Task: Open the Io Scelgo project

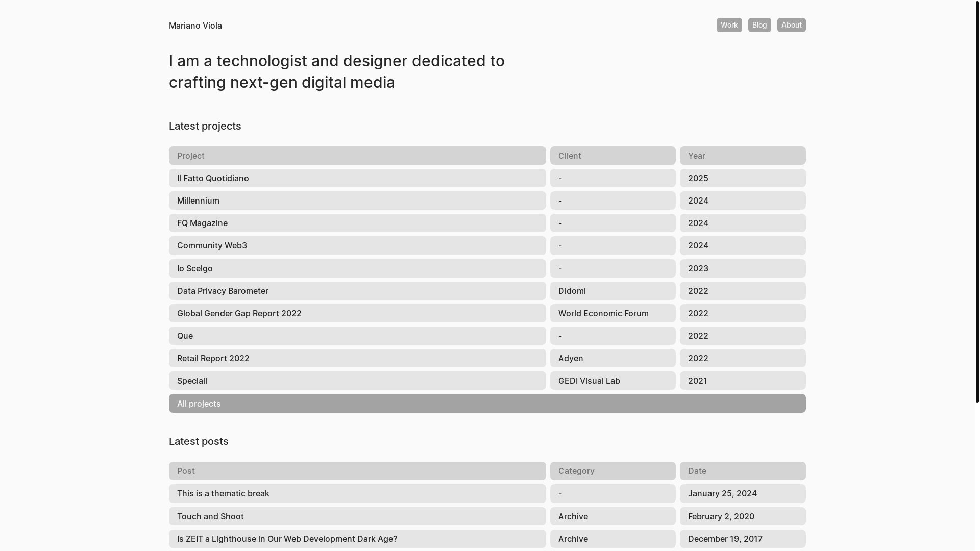Action: coord(357,268)
